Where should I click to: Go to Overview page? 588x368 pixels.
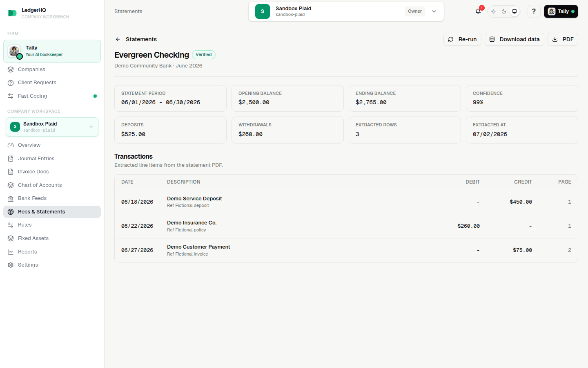52,145
